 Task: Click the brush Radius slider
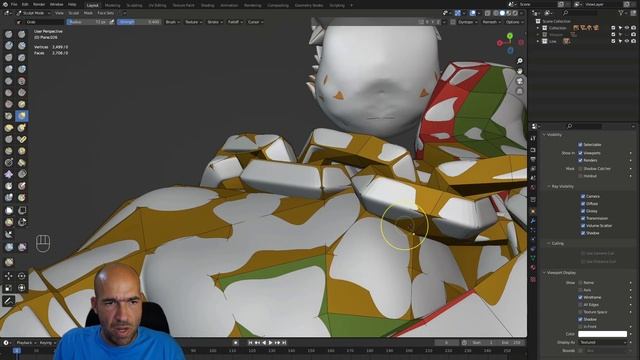pyautogui.click(x=87, y=22)
